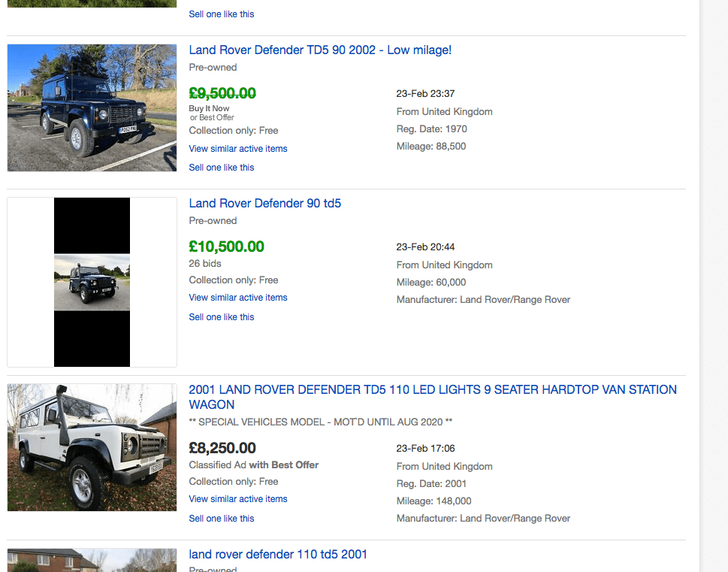Open Land Rover Defender TD5 90 2002 listing title
The image size is (728, 572).
(x=320, y=50)
